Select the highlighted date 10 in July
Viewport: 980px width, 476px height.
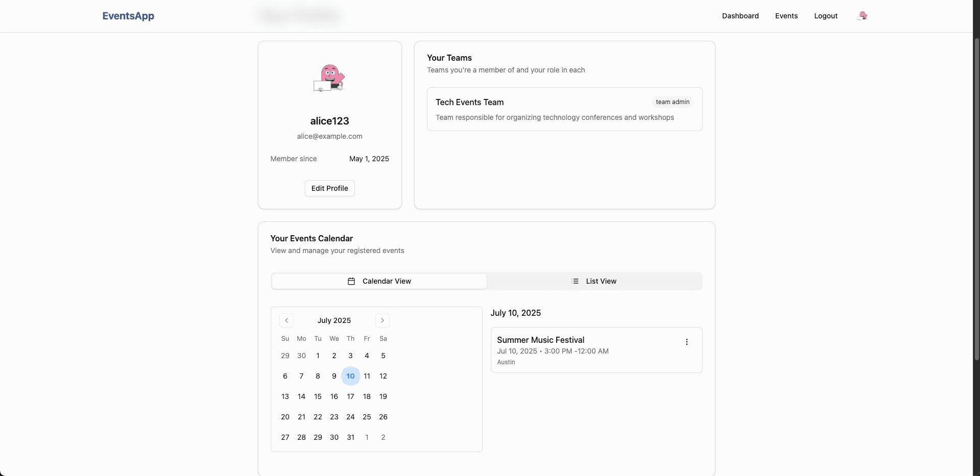[350, 376]
